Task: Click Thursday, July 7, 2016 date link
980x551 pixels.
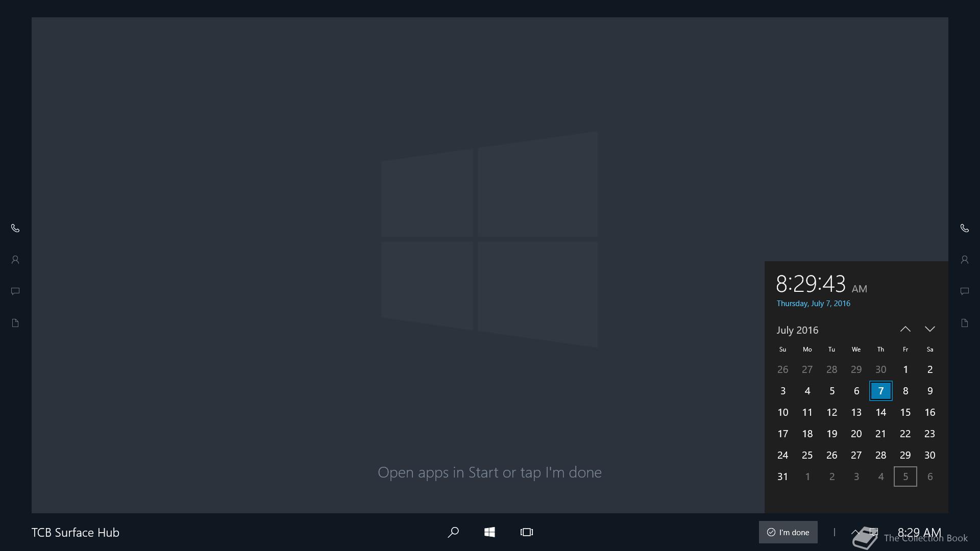Action: 814,304
